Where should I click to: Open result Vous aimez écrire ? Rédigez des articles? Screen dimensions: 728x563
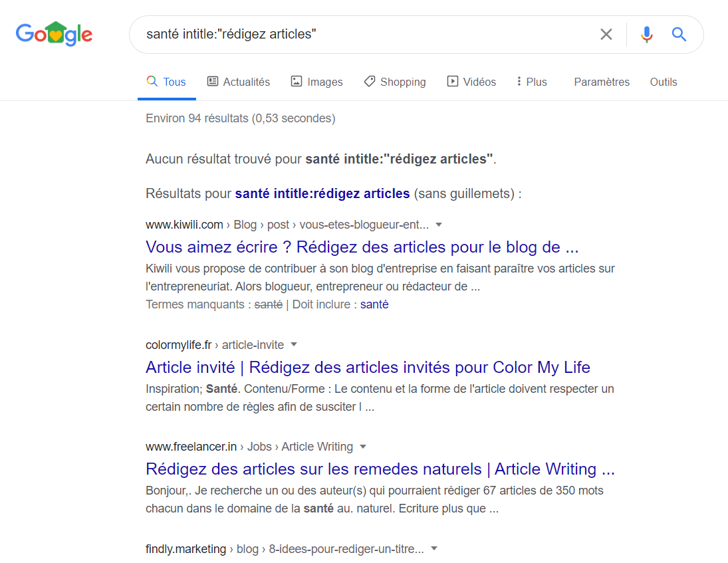click(x=362, y=247)
